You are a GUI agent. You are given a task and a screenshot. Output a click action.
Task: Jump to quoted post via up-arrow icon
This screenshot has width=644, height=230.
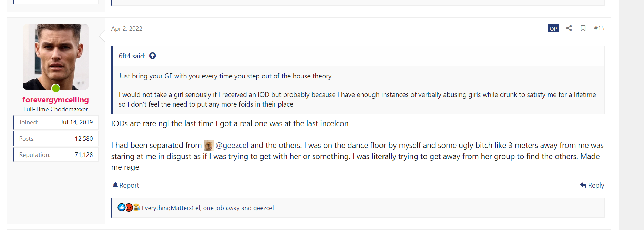click(152, 56)
